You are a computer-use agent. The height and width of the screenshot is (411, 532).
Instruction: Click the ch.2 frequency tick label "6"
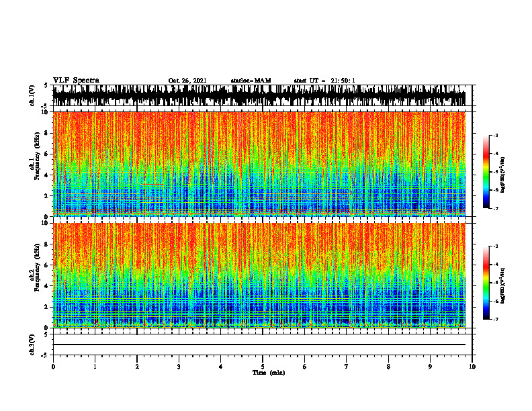point(47,265)
